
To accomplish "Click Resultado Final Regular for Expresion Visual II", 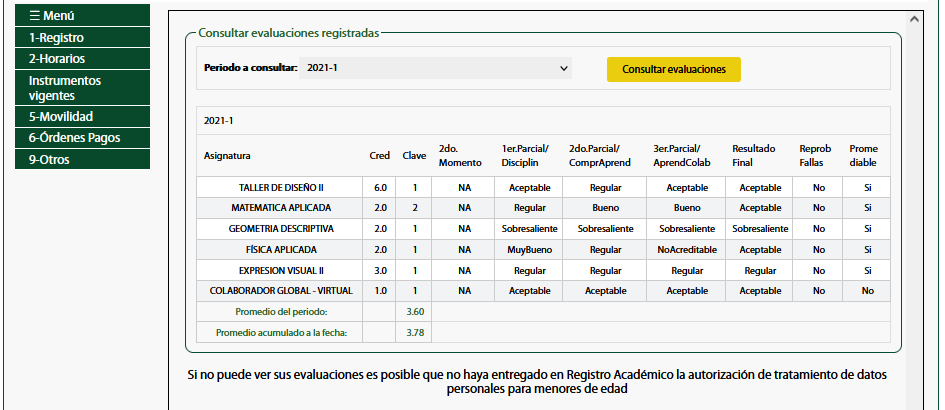I will click(760, 271).
